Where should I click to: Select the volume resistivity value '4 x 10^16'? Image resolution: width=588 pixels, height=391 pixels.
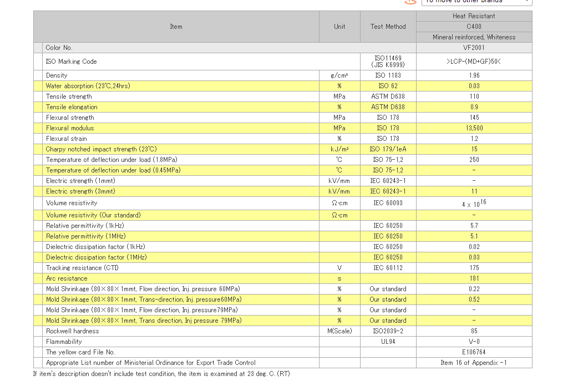tap(474, 203)
